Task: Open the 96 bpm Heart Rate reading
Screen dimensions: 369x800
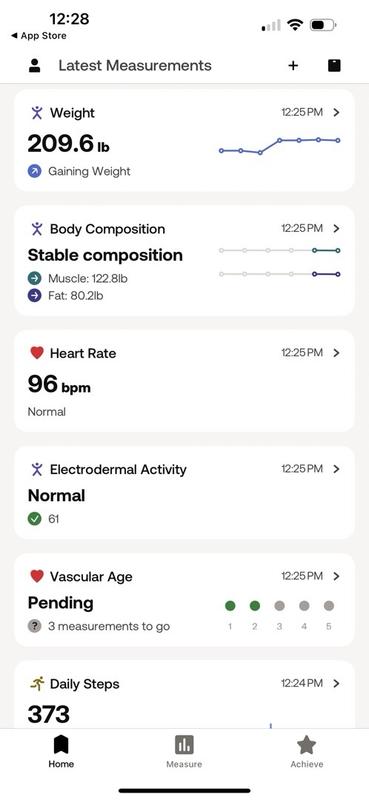Action: coord(59,385)
